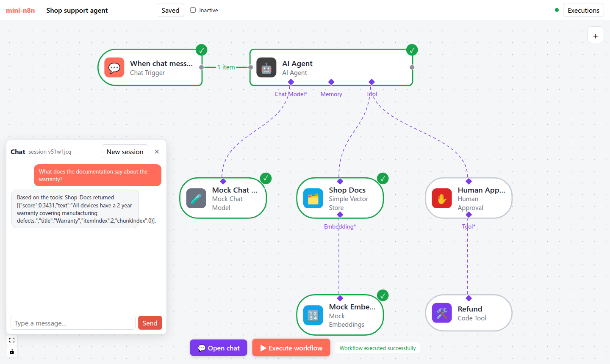This screenshot has width=610, height=364.
Task: Click the Chat Trigger input connector on AI Agent
Action: pos(251,67)
